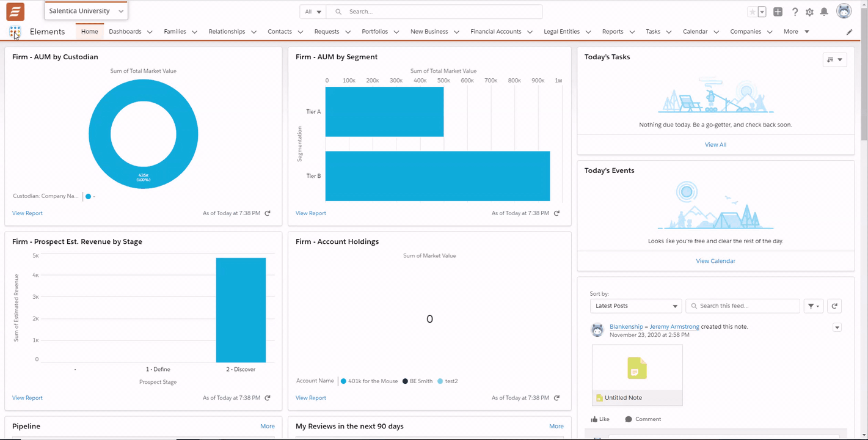View Report for Prospect Est. Revenue by Stage
The image size is (868, 440).
pyautogui.click(x=27, y=398)
